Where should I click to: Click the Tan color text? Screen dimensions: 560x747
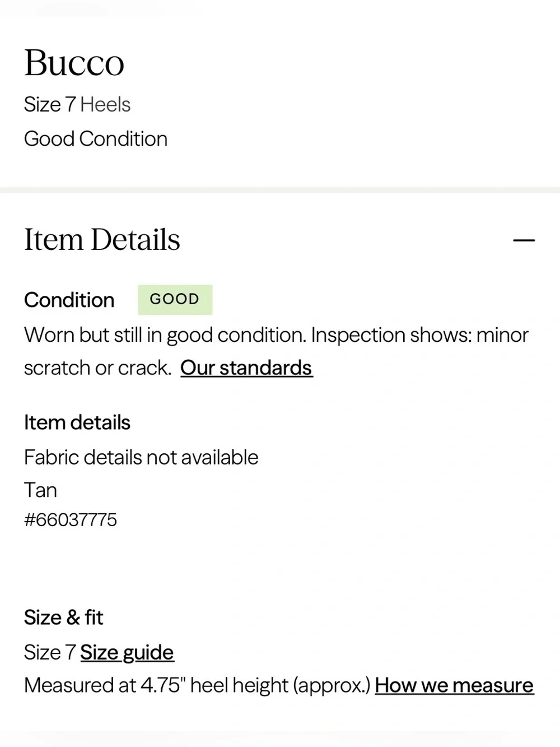pos(40,490)
